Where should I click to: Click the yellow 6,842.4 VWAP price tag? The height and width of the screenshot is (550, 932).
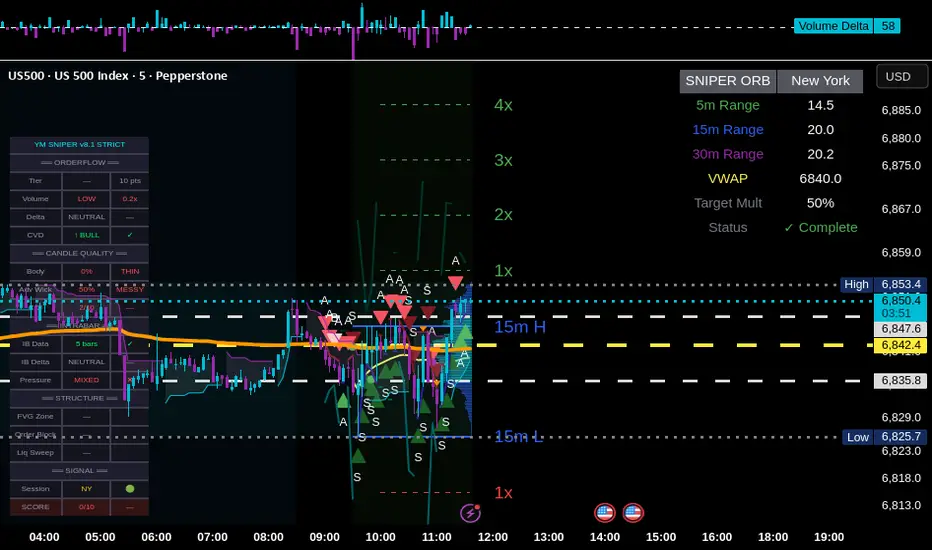(x=900, y=345)
